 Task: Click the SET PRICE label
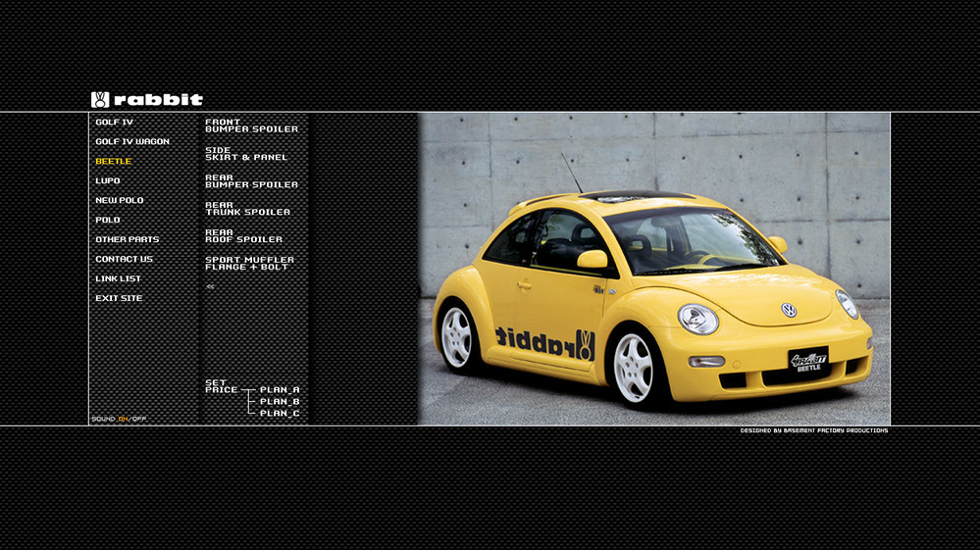pyautogui.click(x=222, y=386)
